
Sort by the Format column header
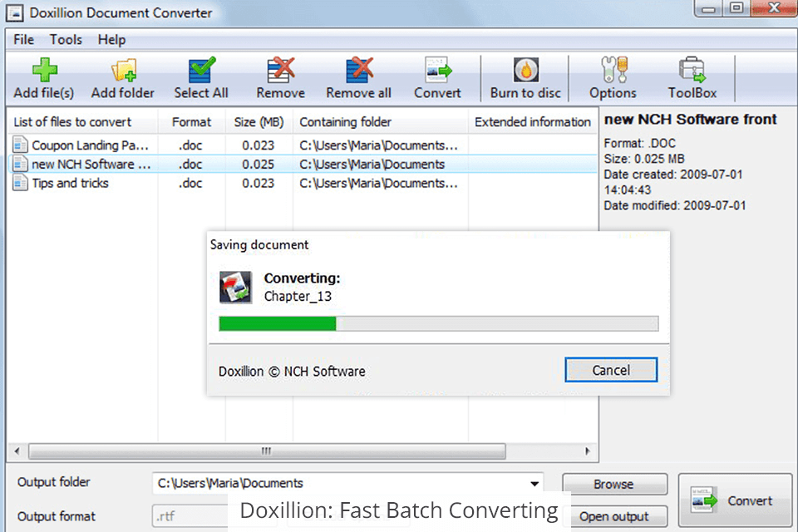(191, 122)
